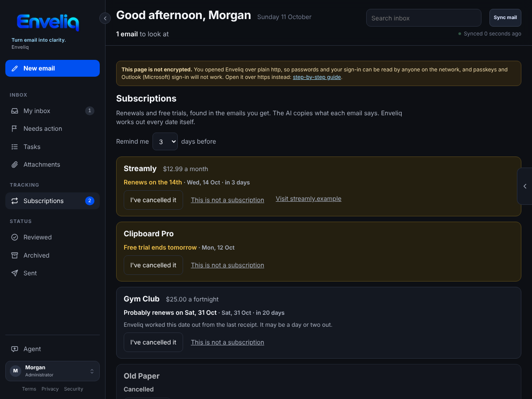This screenshot has height=399, width=532.
Task: Click 'Free trial ends tomorrow' text
Action: (160, 247)
